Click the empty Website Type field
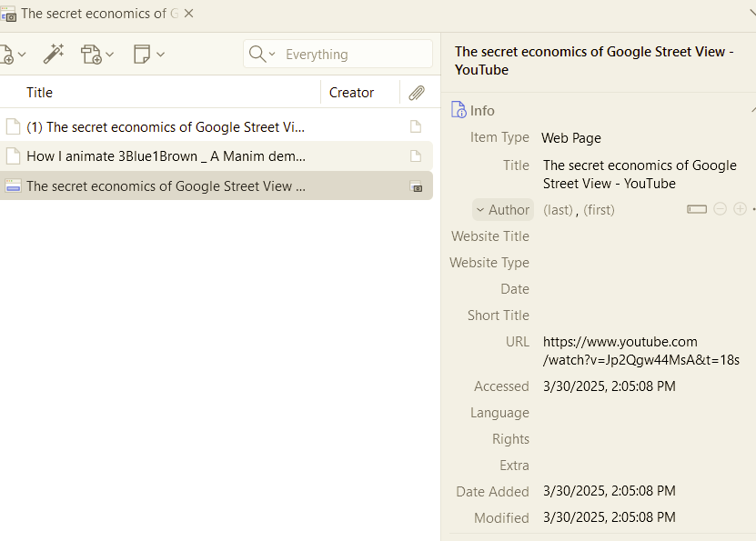The height and width of the screenshot is (541, 756). 644,263
